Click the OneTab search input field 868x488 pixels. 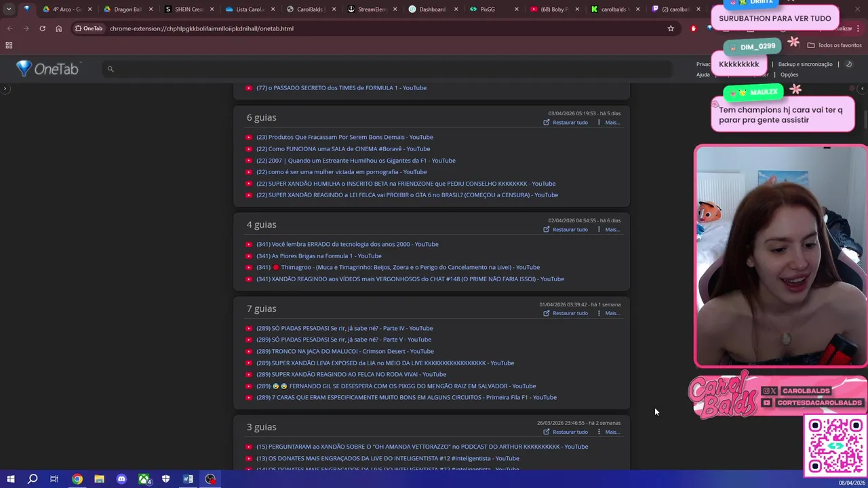point(387,69)
